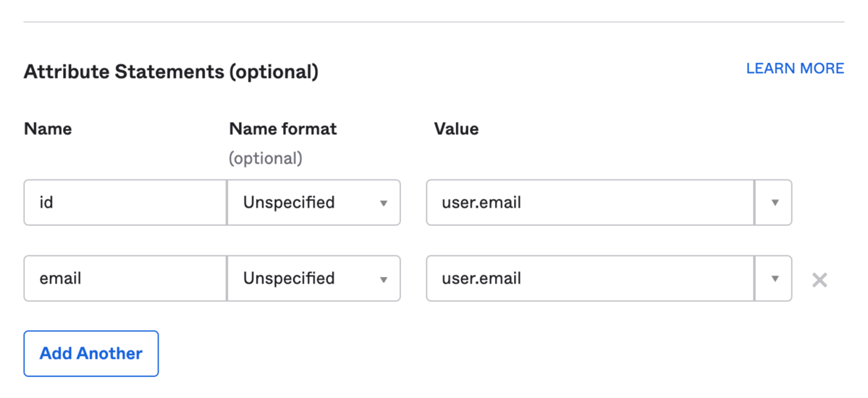Open the Unspecified name format for email row
This screenshot has height=398, width=868.
[304, 279]
